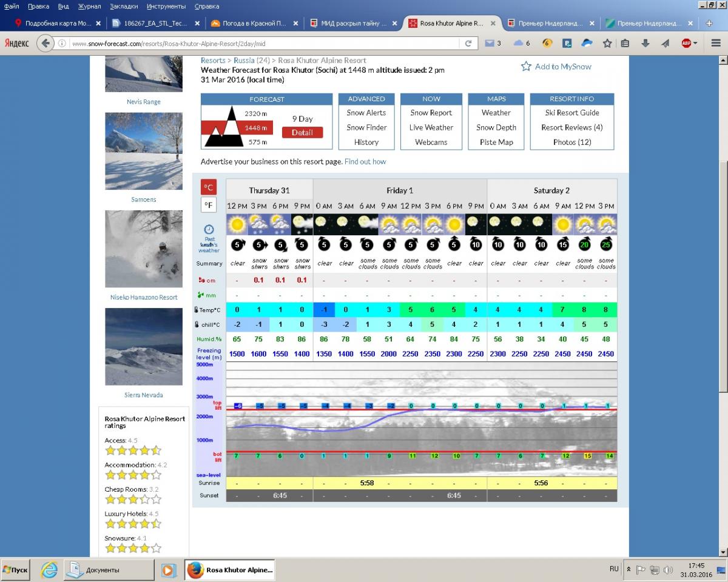This screenshot has width=728, height=582.
Task: Open the Photos (12) link
Action: point(572,142)
